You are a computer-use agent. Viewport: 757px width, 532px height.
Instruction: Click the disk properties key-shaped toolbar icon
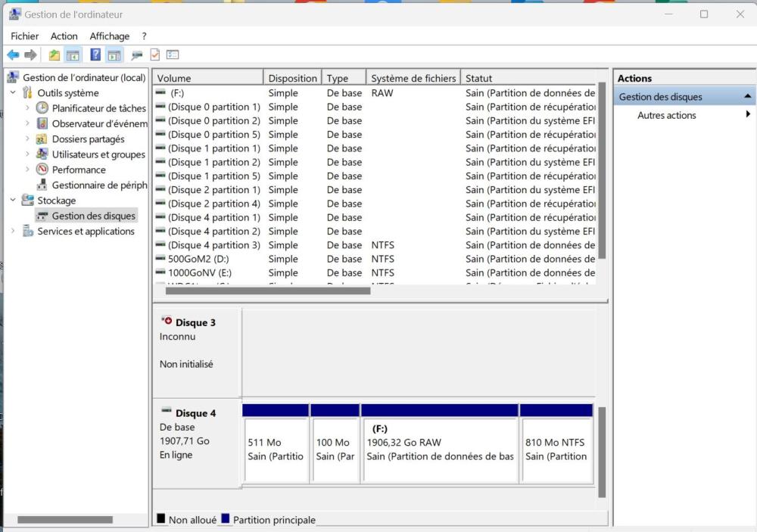[x=136, y=54]
